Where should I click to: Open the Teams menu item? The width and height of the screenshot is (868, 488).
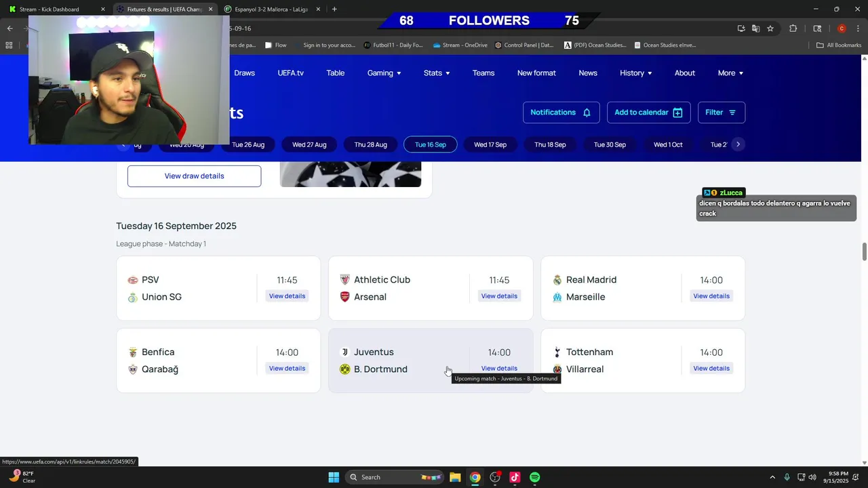484,73
